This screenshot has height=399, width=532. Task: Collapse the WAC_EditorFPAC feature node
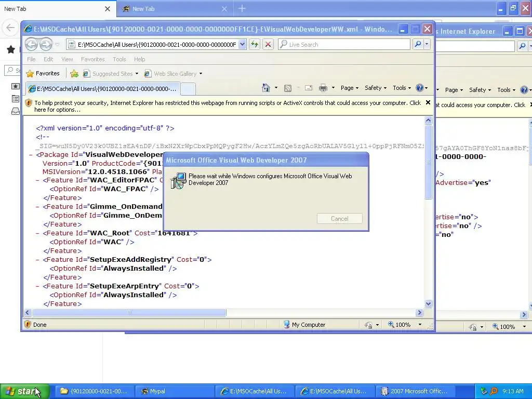tap(37, 180)
